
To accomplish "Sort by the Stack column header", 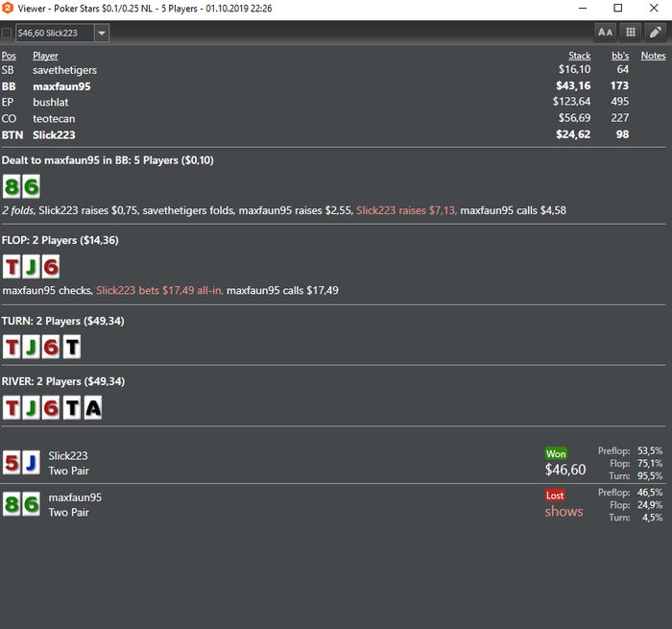I will point(580,56).
